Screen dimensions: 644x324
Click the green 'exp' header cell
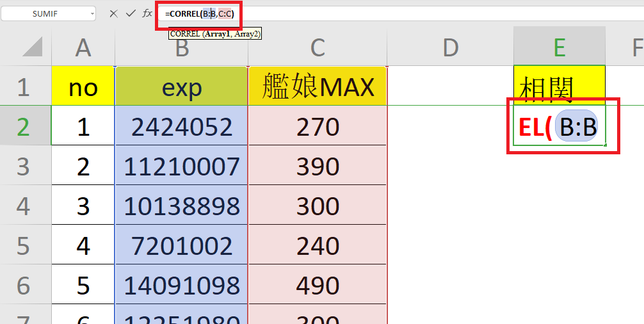[182, 86]
